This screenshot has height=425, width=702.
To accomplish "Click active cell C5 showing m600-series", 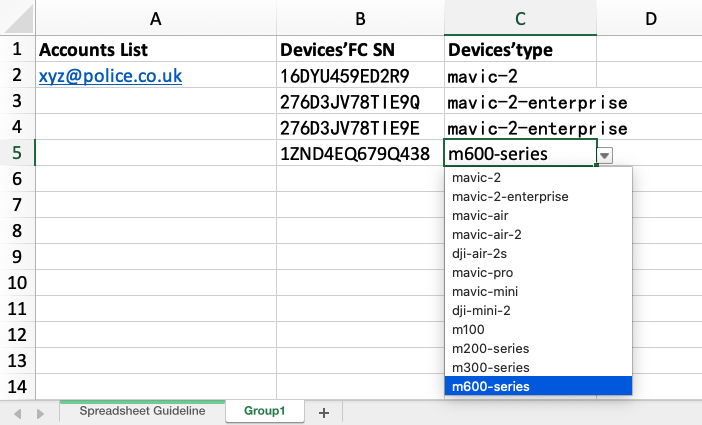I will point(520,153).
